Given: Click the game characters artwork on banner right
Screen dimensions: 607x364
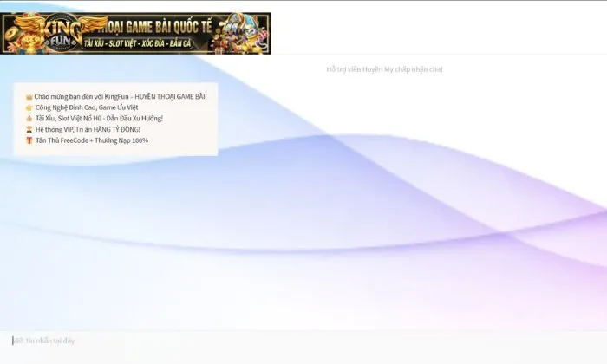Looking at the screenshot, I should tap(247, 33).
